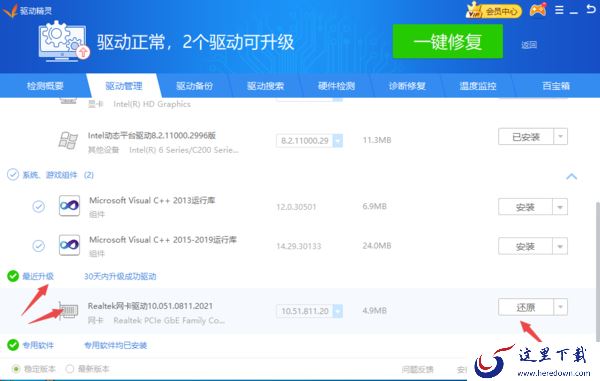This screenshot has width=600, height=381.
Task: Click the Realtek network card icon
Action: point(68,310)
